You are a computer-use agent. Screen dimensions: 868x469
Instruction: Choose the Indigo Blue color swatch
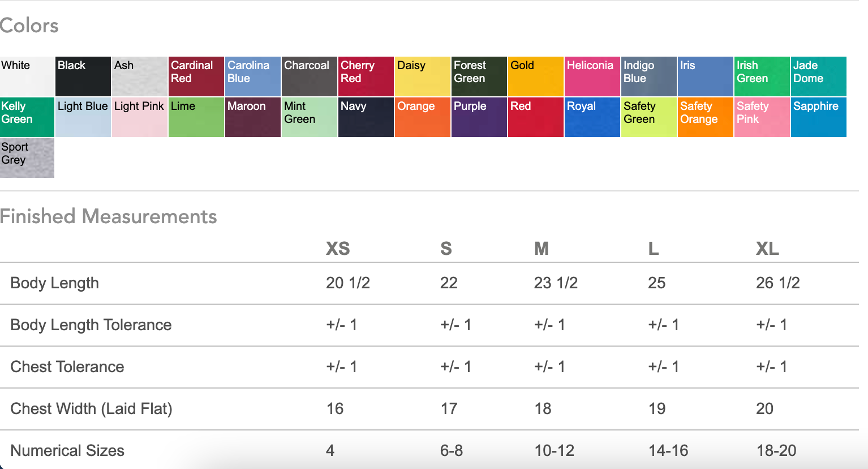pyautogui.click(x=649, y=76)
